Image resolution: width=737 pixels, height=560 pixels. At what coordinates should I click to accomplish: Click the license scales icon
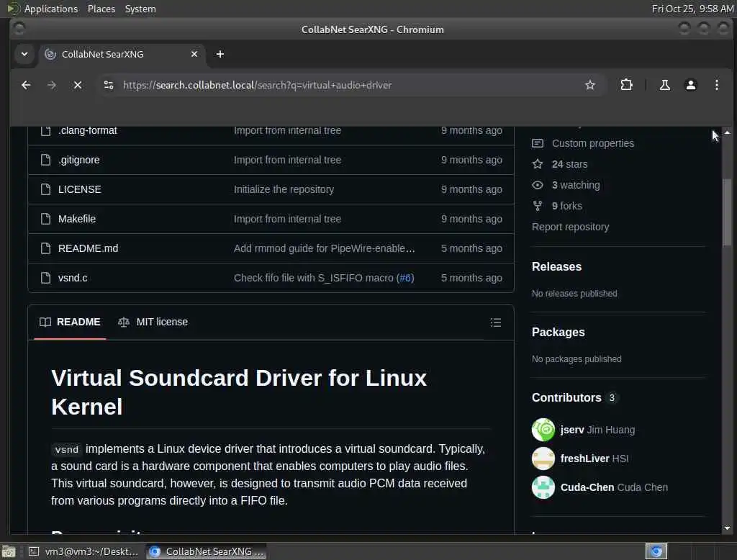coord(124,322)
